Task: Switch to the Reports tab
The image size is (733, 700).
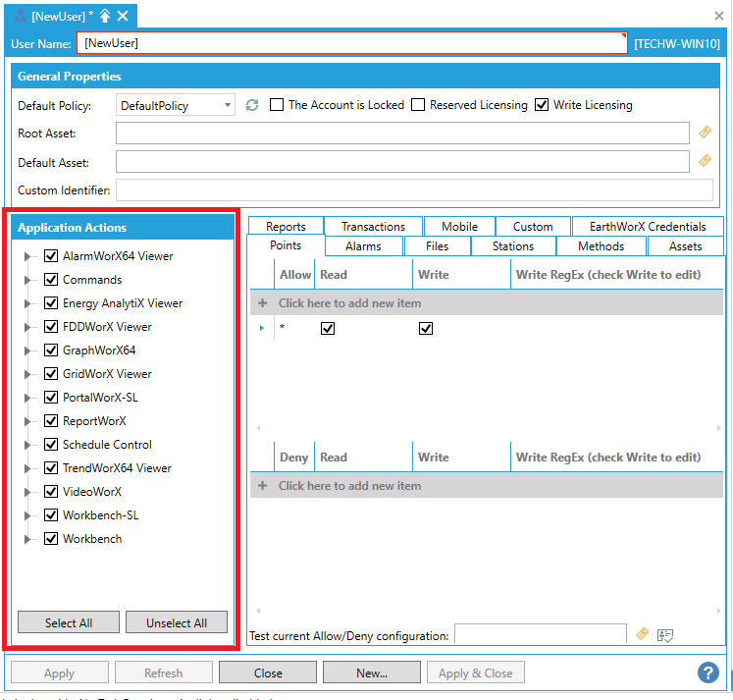Action: 286,227
